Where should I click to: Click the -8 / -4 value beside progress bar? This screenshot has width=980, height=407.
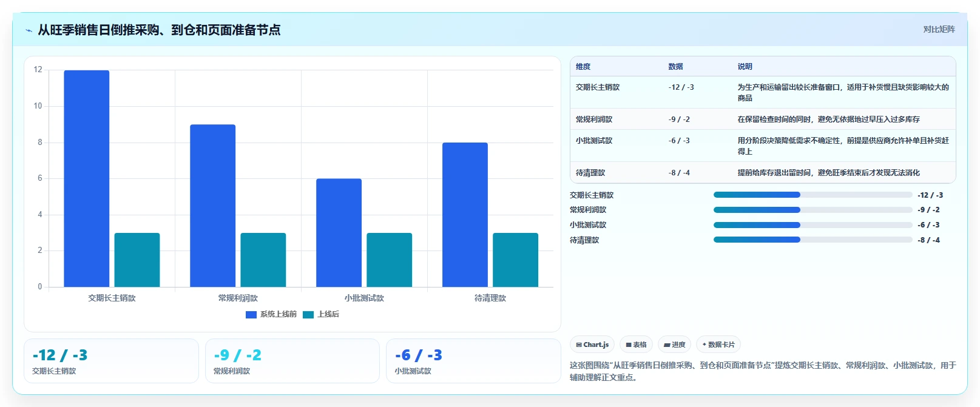coord(929,240)
